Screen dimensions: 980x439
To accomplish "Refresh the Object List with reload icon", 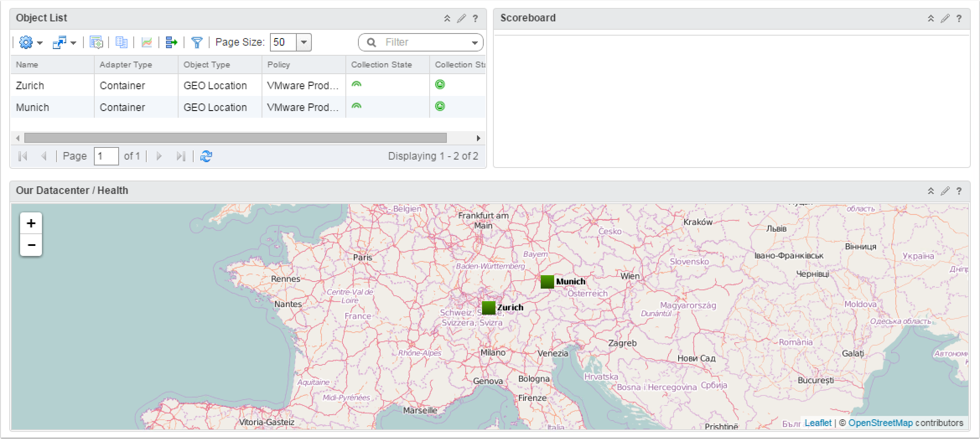I will (x=206, y=156).
